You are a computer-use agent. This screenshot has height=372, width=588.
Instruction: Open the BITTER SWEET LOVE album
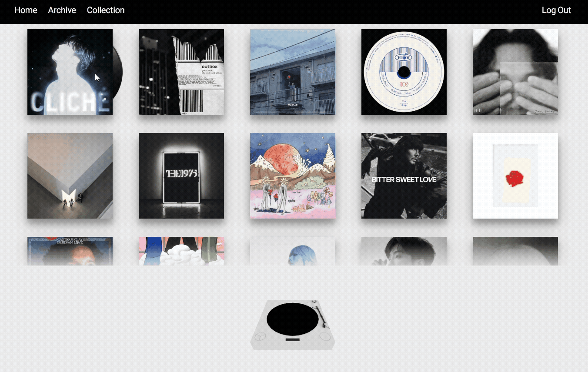coord(404,176)
